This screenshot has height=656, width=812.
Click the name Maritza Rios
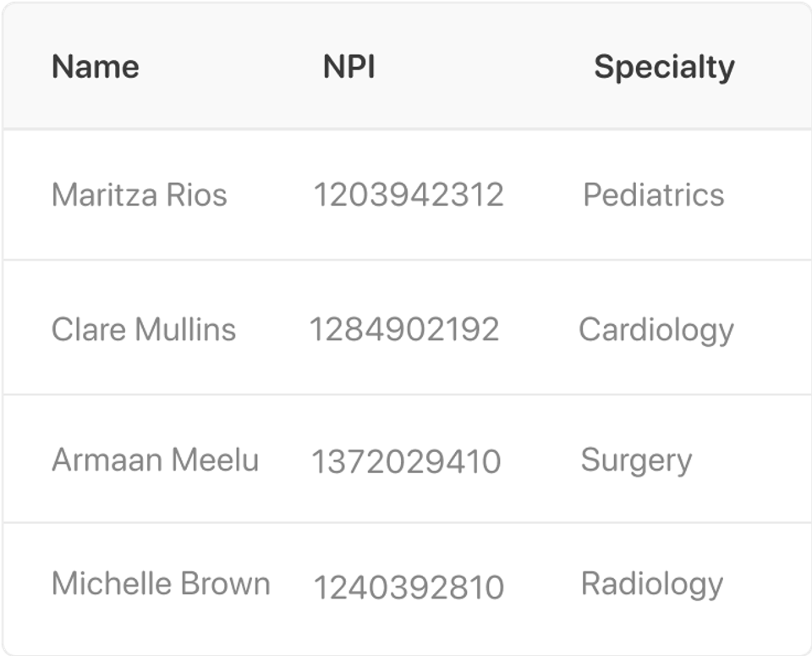pos(140,196)
